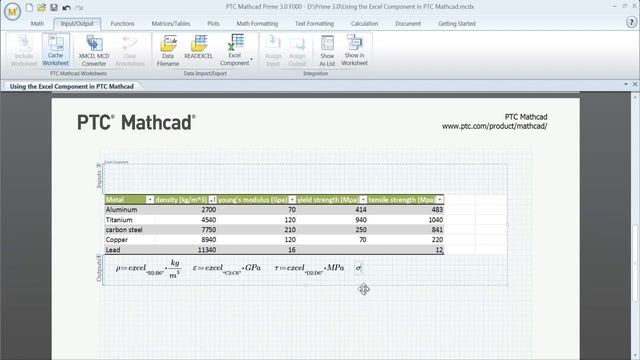This screenshot has width=640, height=360.
Task: Open the Metal column filter dropdown
Action: 150,200
